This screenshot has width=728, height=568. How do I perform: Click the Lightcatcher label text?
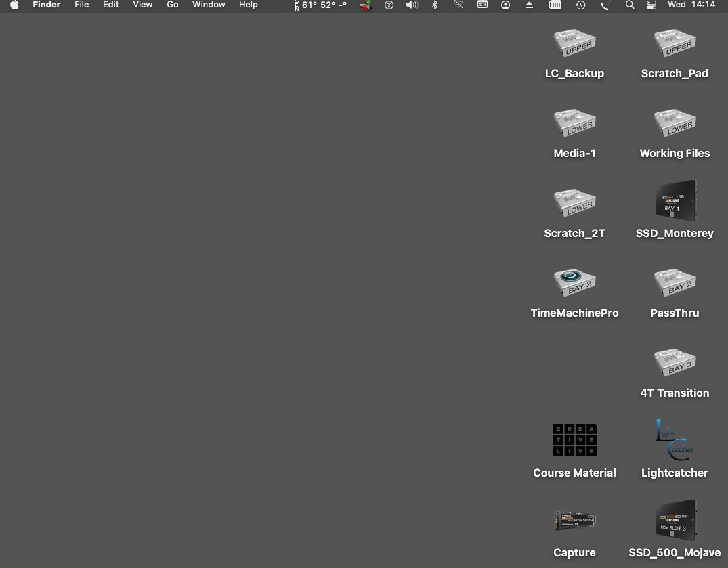(675, 473)
